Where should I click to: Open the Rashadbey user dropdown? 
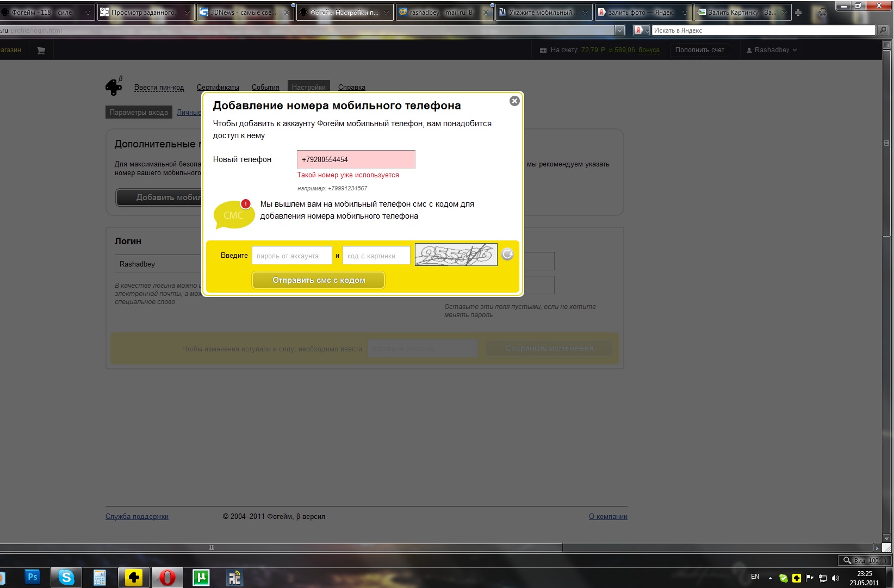point(772,50)
